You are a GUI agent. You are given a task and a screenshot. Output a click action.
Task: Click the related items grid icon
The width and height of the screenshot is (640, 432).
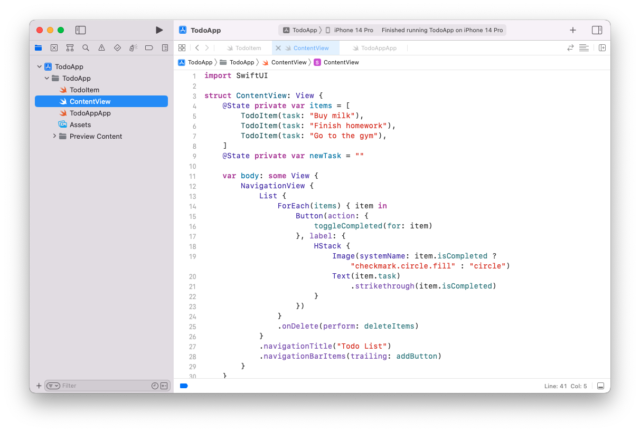[x=182, y=48]
